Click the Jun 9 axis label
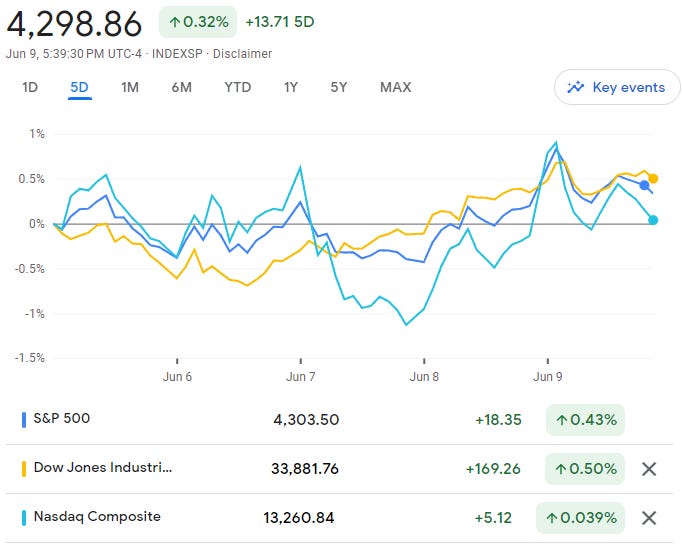682x544 pixels. [x=548, y=377]
